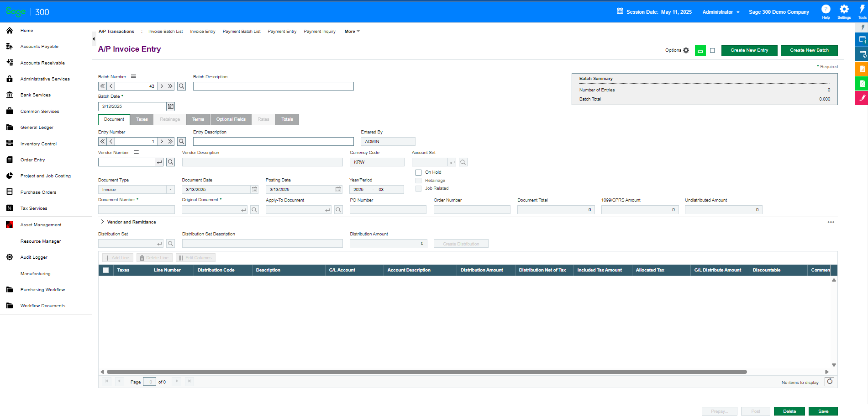Screen dimensions: 868x416
Task: Open Sage 300 Demo Company link
Action: 779,12
